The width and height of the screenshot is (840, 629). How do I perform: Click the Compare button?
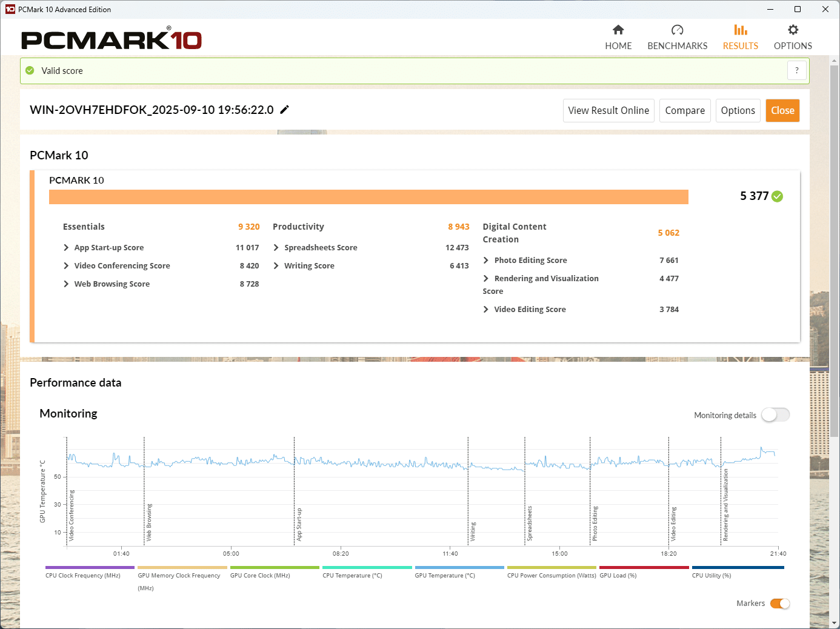(x=684, y=111)
